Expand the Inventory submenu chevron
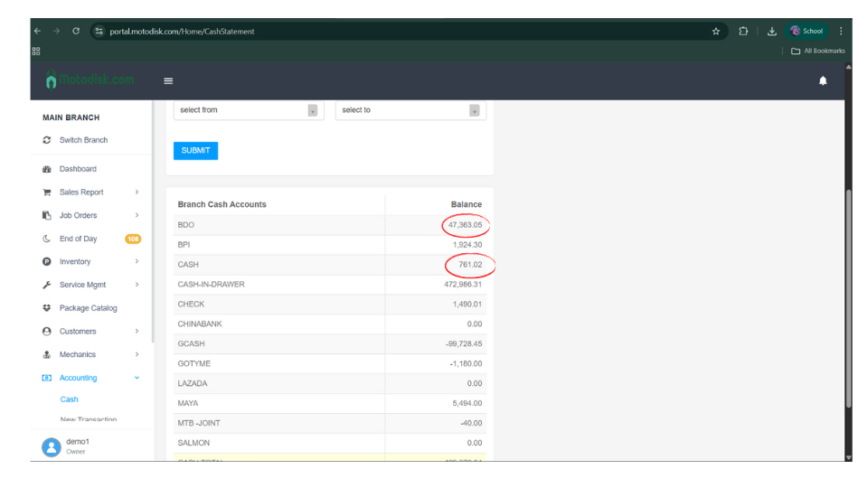The height and width of the screenshot is (488, 868). [137, 262]
